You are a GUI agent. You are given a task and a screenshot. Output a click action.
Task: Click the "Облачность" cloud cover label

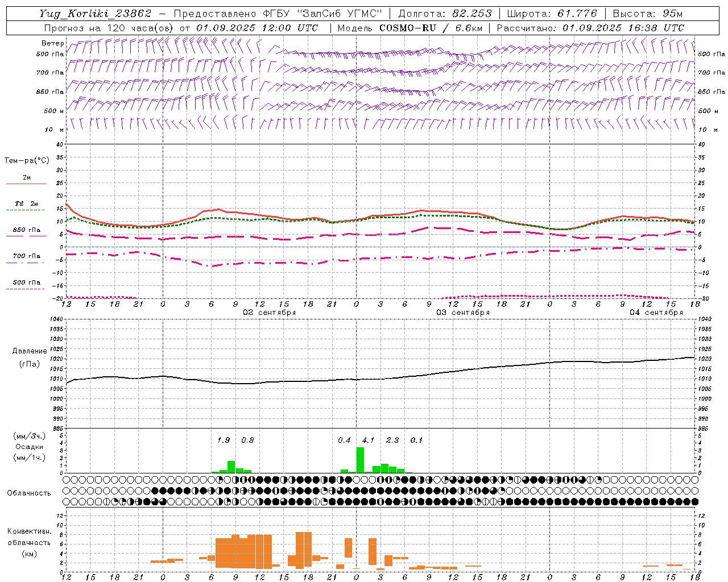pos(29,493)
